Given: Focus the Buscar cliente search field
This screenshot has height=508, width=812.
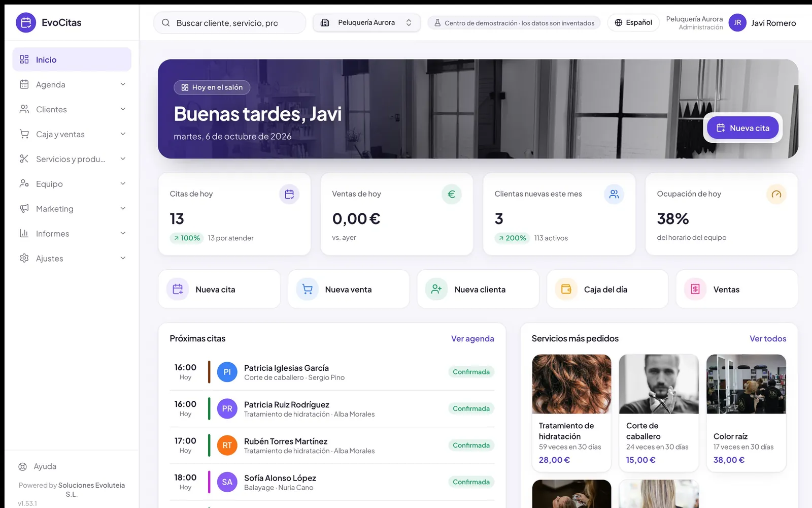Looking at the screenshot, I should [230, 23].
